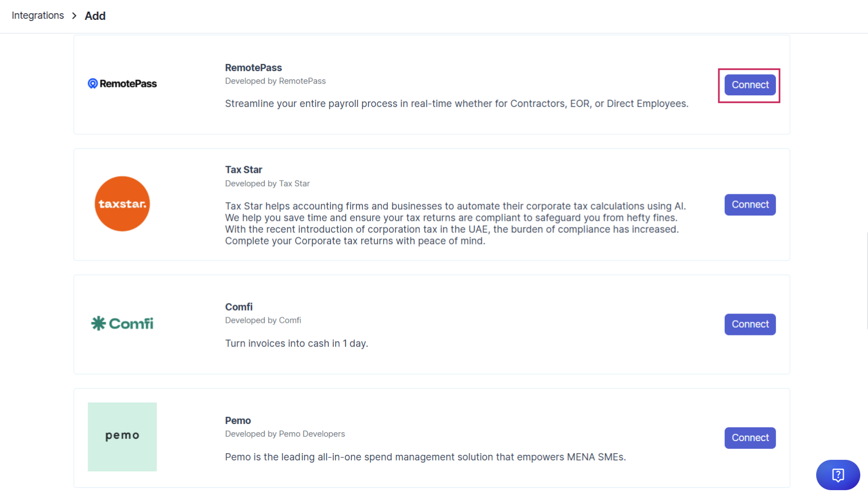
Task: Connect the Comfi integration
Action: click(x=750, y=324)
